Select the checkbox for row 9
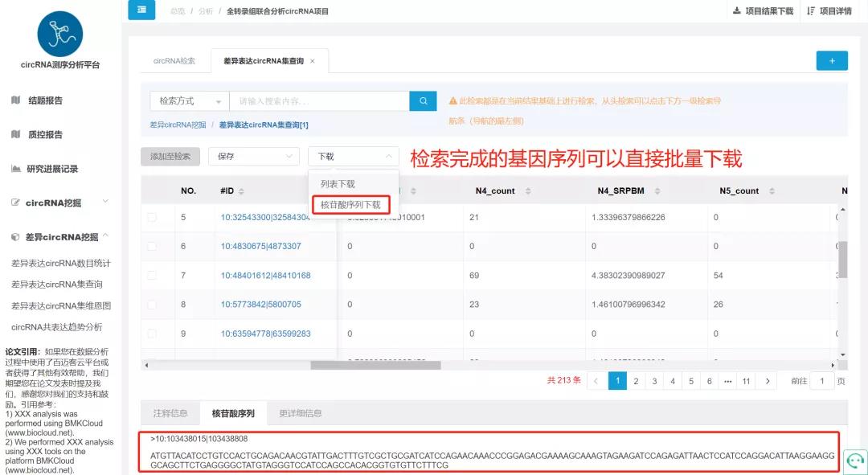This screenshot has width=868, height=475. coord(153,334)
